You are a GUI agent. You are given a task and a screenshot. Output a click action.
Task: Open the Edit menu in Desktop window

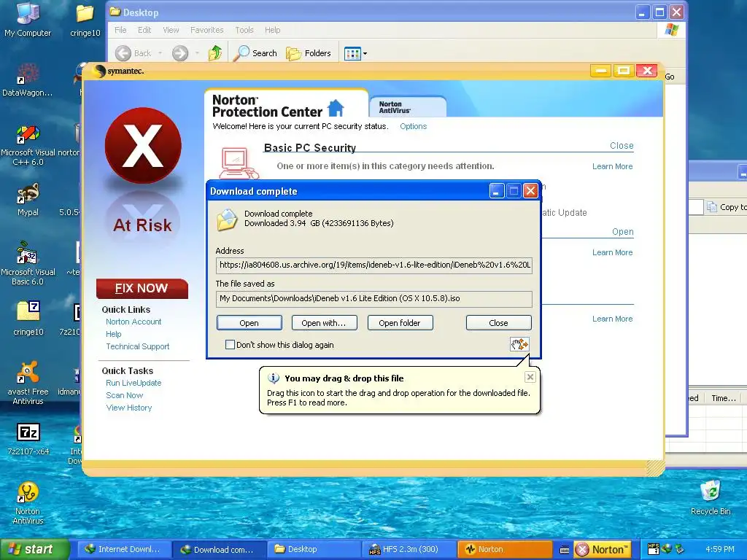point(144,30)
